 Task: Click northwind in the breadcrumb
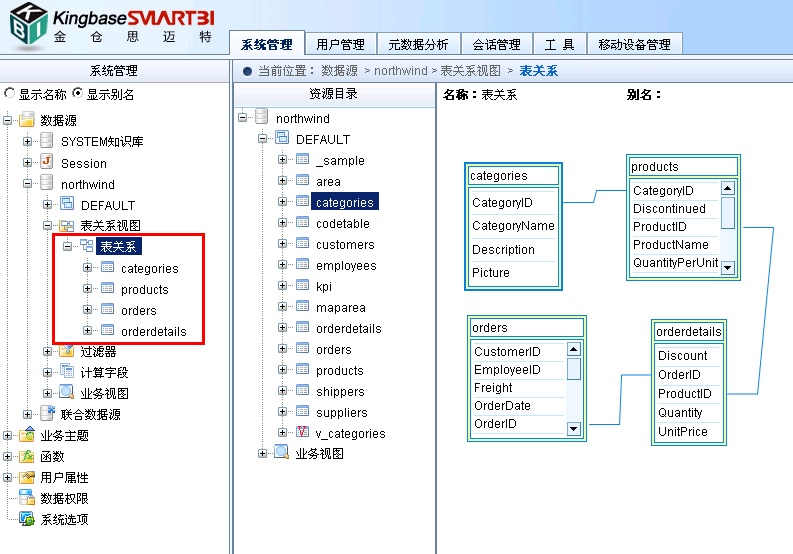tap(401, 71)
